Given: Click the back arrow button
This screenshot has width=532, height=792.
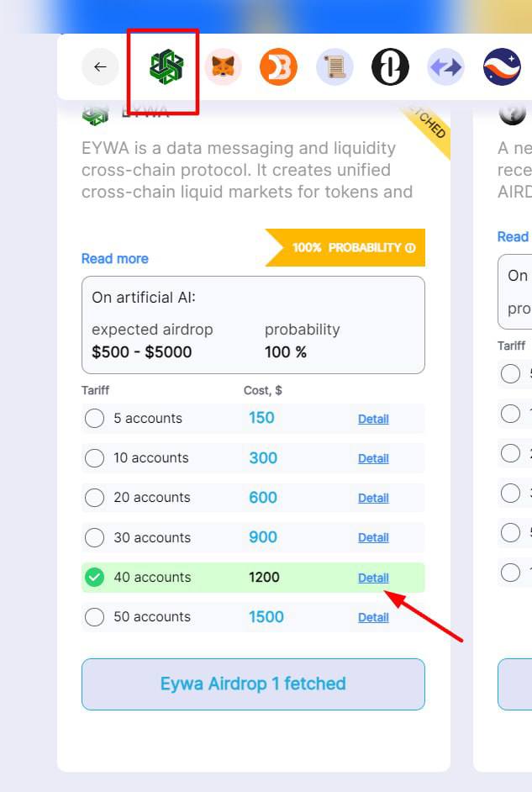Looking at the screenshot, I should pos(100,66).
